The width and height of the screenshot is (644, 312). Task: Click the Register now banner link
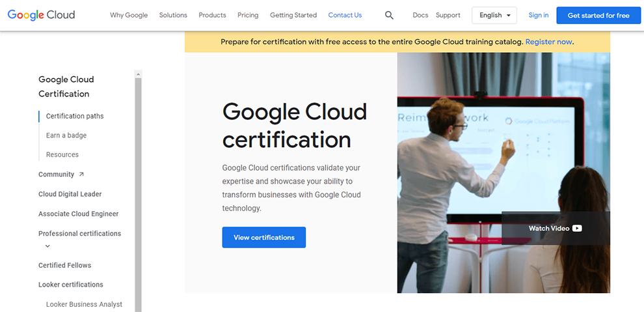[x=549, y=42]
